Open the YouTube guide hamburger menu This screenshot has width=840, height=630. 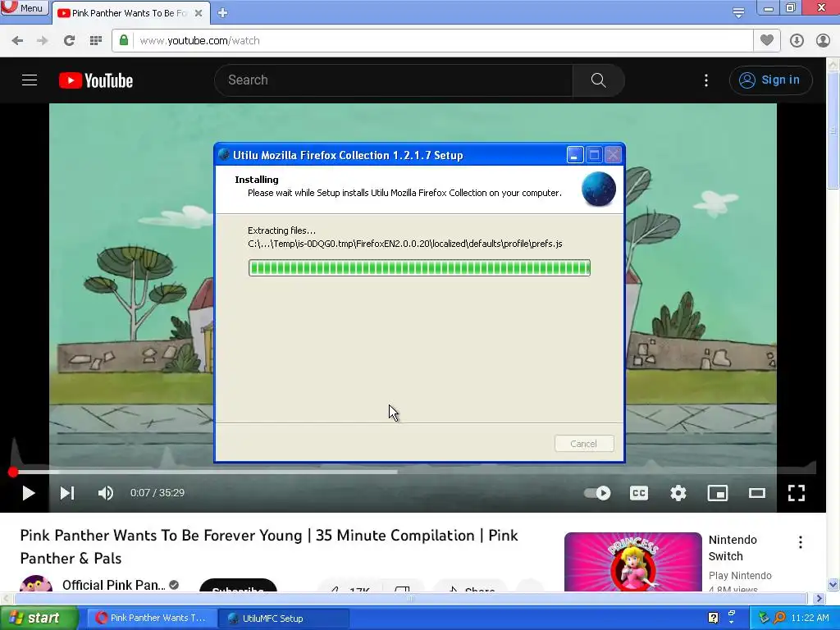(x=30, y=80)
